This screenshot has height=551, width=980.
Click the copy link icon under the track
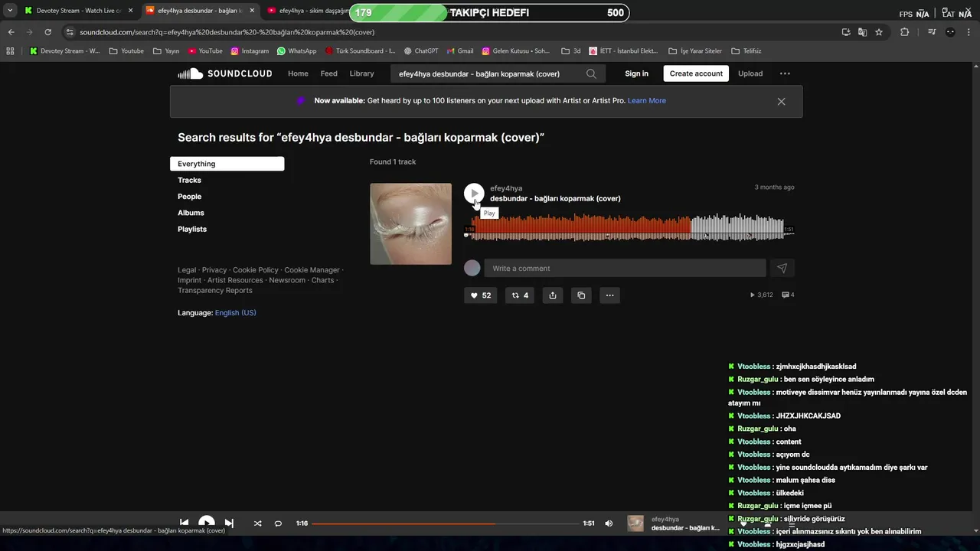click(581, 295)
